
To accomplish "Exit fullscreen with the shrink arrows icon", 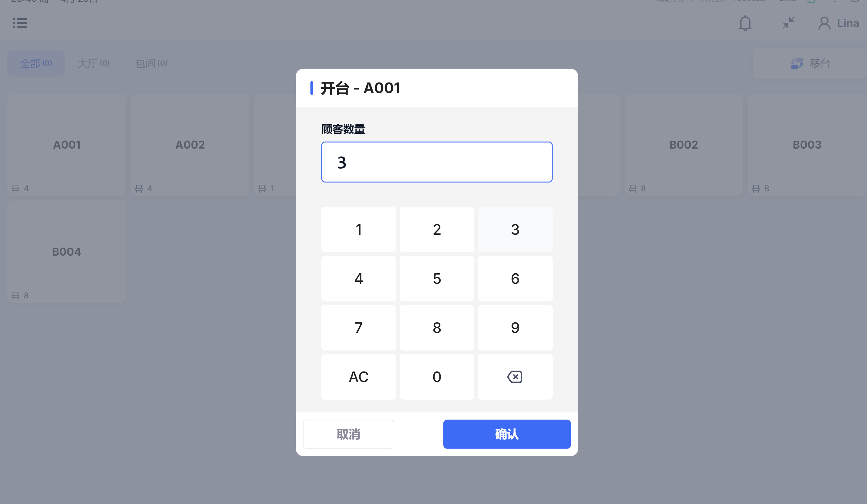I will click(789, 23).
